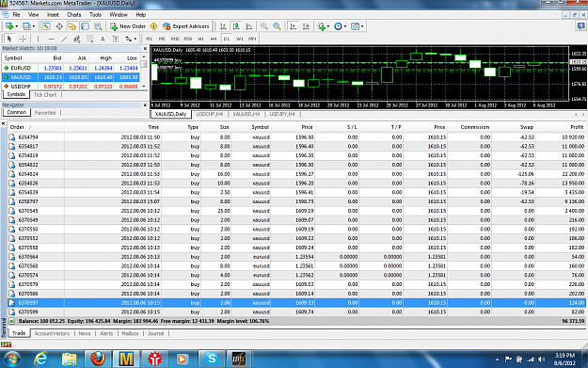Expand the Profiles dropdown arrow
Image resolution: width=588 pixels, height=368 pixels.
click(33, 26)
